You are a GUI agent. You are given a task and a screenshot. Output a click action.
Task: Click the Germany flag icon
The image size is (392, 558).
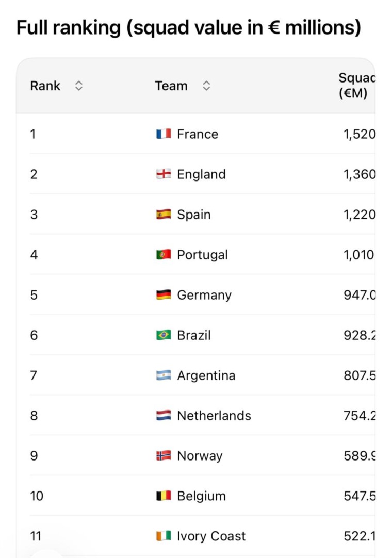point(164,294)
